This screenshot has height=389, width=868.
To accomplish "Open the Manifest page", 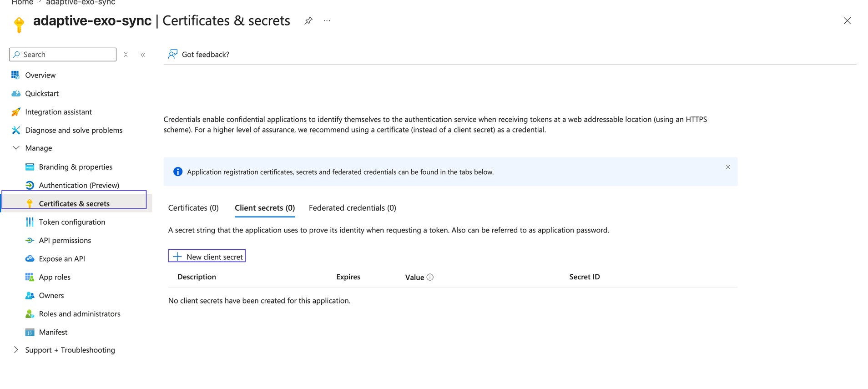I will [x=53, y=332].
